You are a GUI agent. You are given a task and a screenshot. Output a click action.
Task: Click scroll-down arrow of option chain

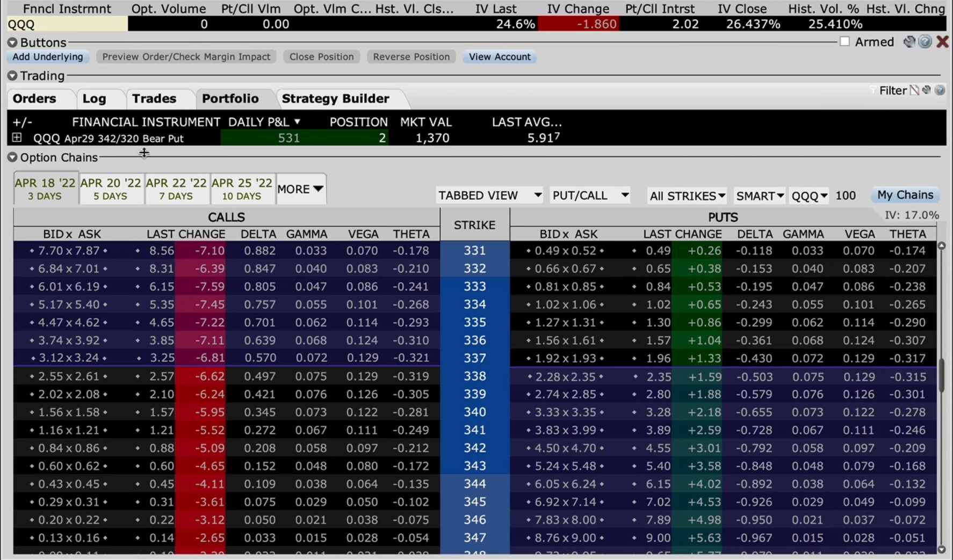[x=941, y=549]
